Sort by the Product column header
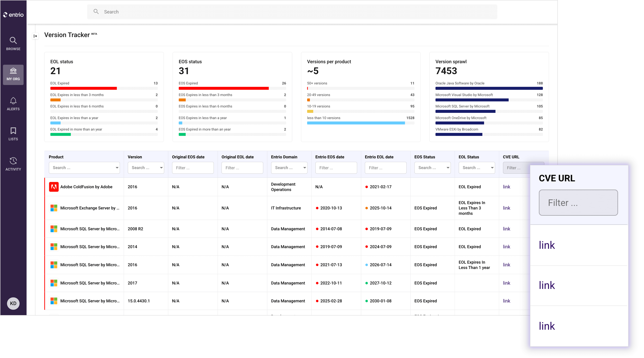This screenshot has width=644, height=358. (56, 157)
